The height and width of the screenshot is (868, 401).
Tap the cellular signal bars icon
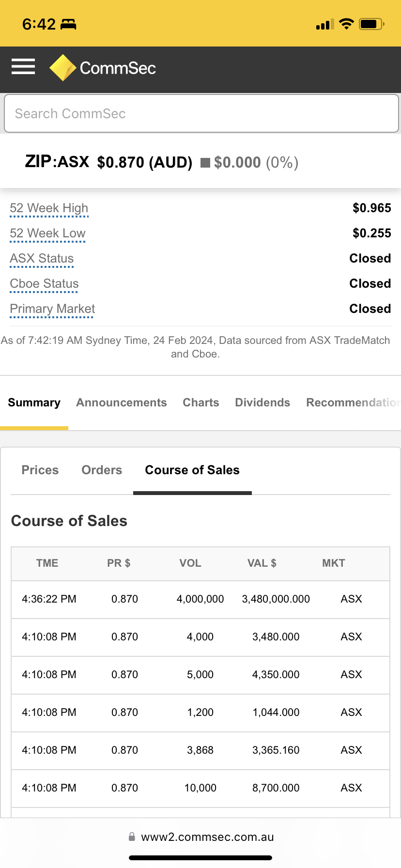click(x=325, y=24)
